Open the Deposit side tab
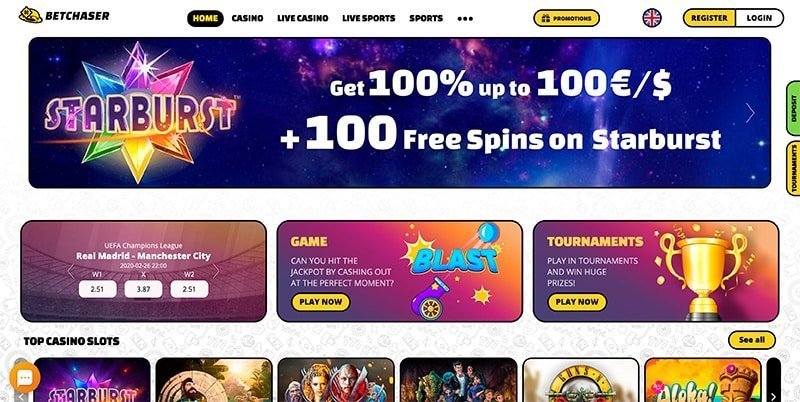This screenshot has height=402, width=800. 793,108
